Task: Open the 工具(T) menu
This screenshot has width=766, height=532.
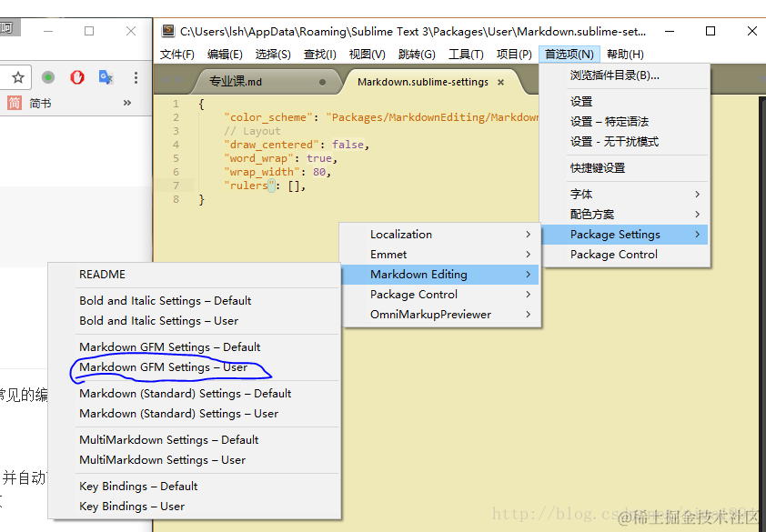Action: click(466, 55)
